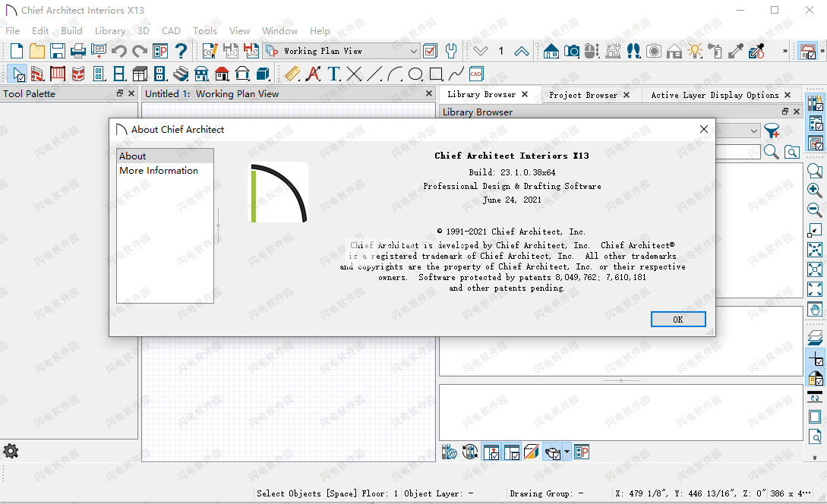Choose the diagonal Draw Line tool
The height and width of the screenshot is (504, 827).
pyautogui.click(x=374, y=74)
